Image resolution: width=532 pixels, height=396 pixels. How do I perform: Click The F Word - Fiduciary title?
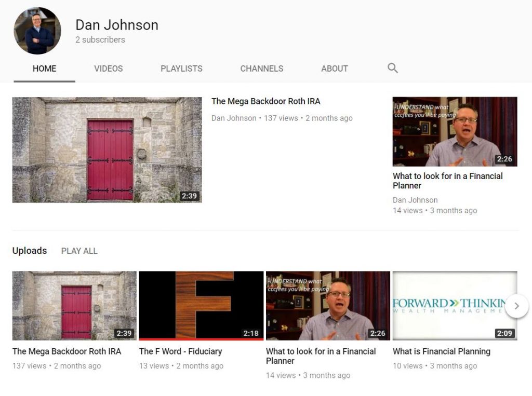point(180,351)
